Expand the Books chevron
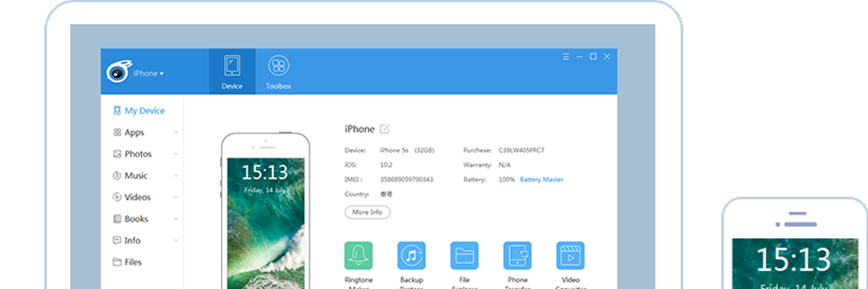868x289 pixels. (x=176, y=219)
